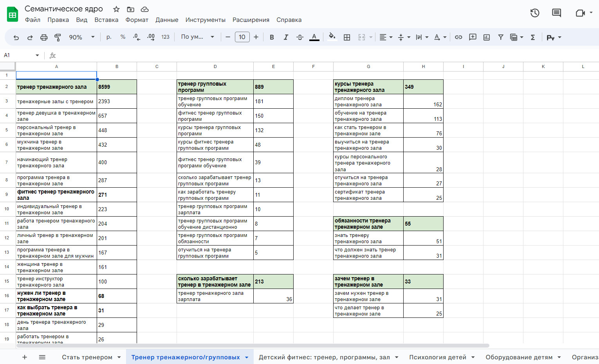Open the Borders tool
Image resolution: width=599 pixels, height=364 pixels.
(347, 37)
